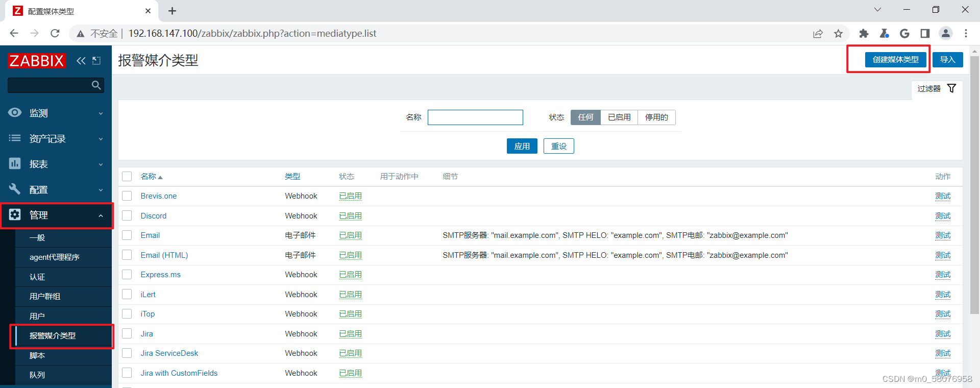Open Chrome three-dot menu

point(966,33)
